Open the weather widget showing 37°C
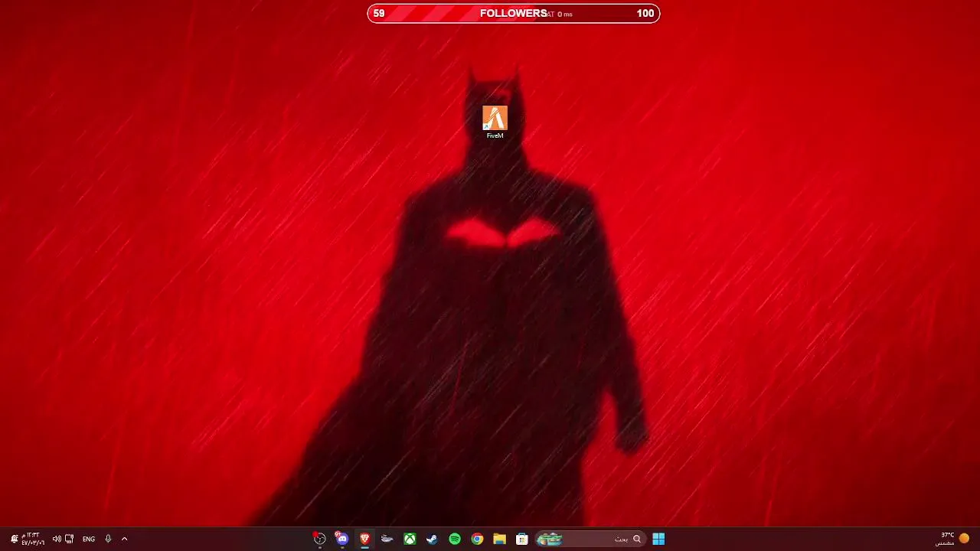 pos(952,539)
